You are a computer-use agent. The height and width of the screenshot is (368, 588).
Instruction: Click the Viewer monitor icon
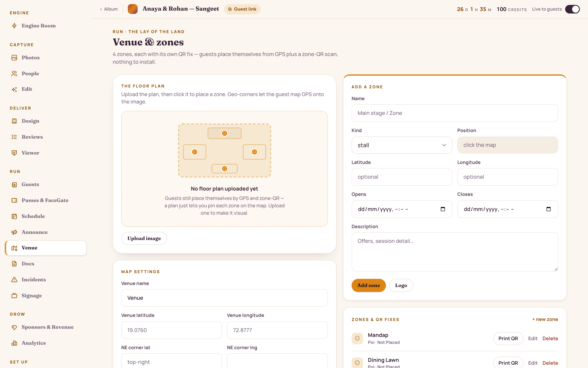click(x=14, y=153)
